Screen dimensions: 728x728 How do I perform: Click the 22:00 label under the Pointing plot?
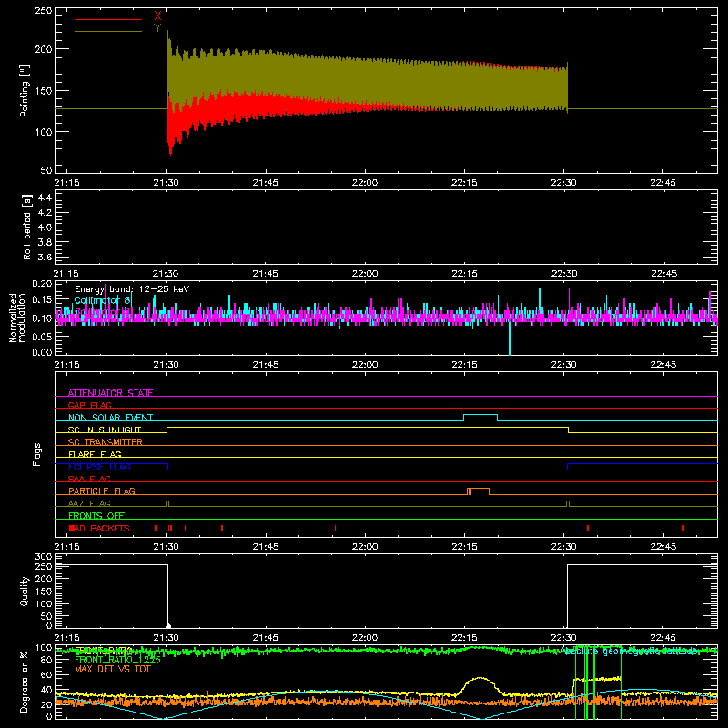point(365,183)
